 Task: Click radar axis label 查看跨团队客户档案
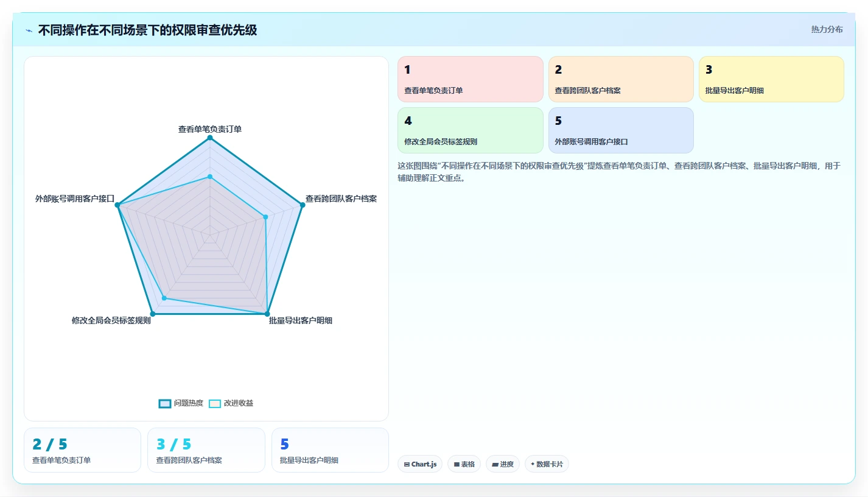pyautogui.click(x=341, y=199)
